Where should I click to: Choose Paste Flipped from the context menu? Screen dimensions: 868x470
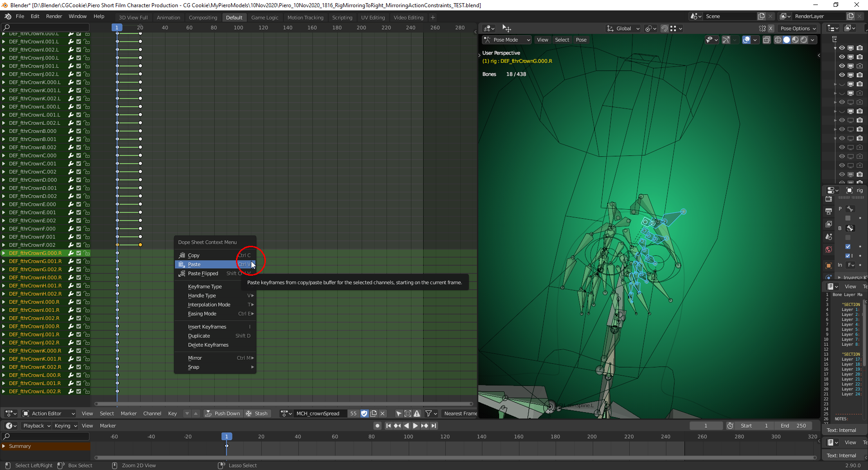[203, 273]
